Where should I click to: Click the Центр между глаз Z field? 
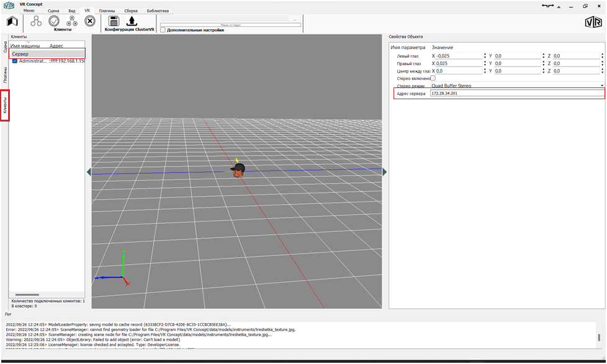pyautogui.click(x=576, y=71)
